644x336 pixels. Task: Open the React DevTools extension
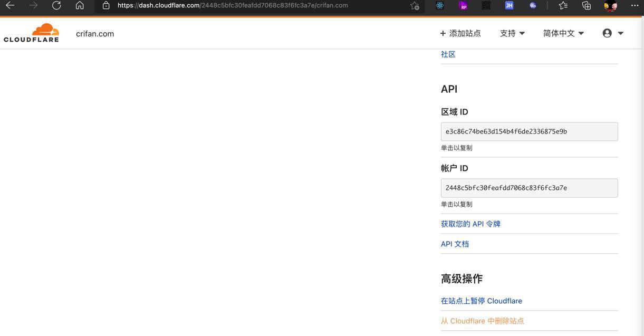tap(440, 5)
